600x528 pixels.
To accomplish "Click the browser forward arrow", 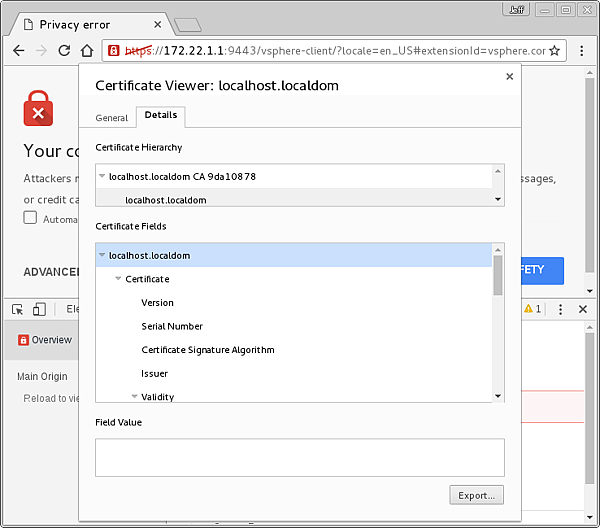I will click(x=41, y=51).
